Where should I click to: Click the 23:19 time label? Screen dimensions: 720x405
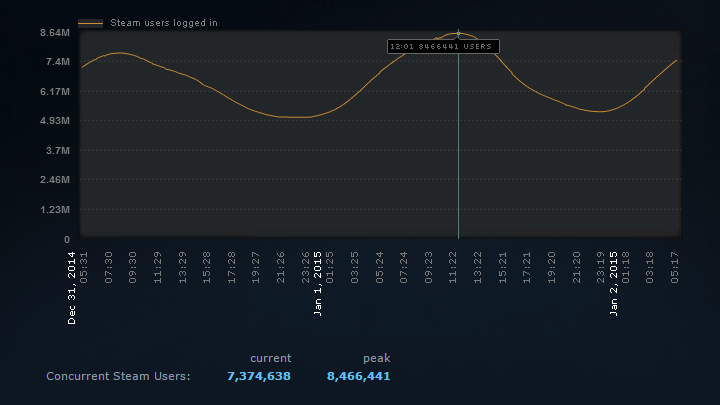601,267
